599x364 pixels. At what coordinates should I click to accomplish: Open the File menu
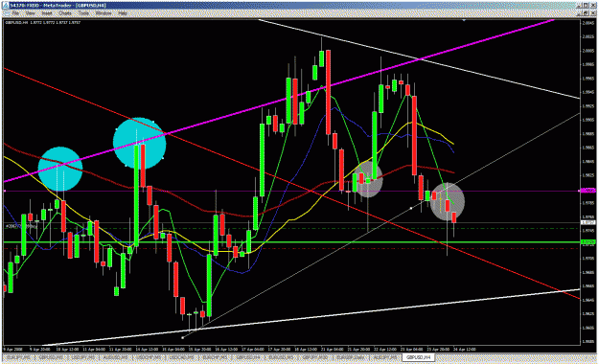click(15, 13)
